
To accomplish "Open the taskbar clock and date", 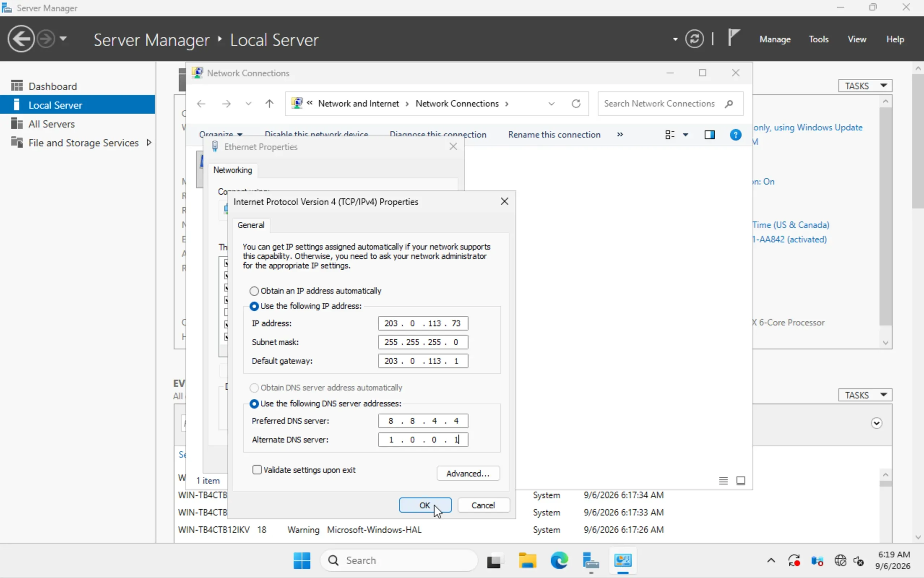I will [893, 560].
